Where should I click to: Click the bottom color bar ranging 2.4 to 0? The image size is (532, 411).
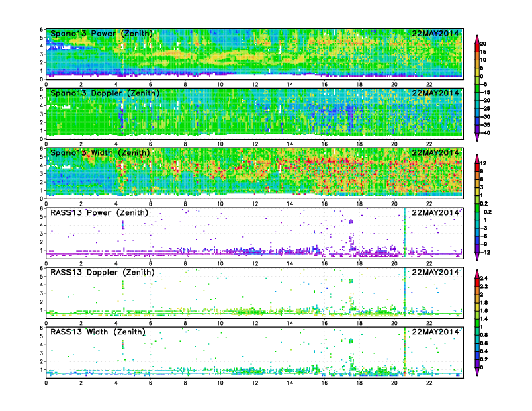(x=477, y=323)
